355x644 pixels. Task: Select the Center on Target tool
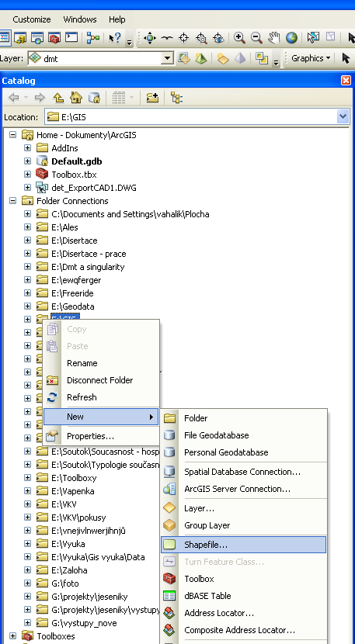coord(184,38)
